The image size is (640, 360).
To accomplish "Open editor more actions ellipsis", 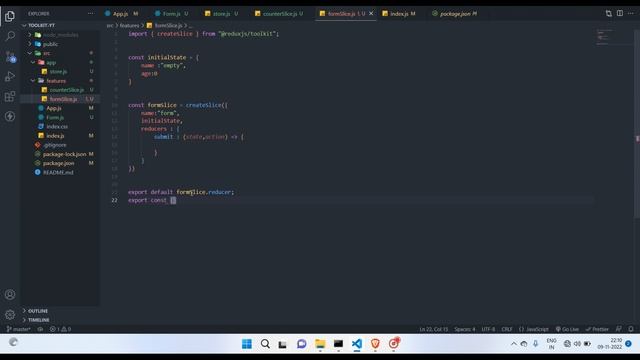I will [631, 13].
